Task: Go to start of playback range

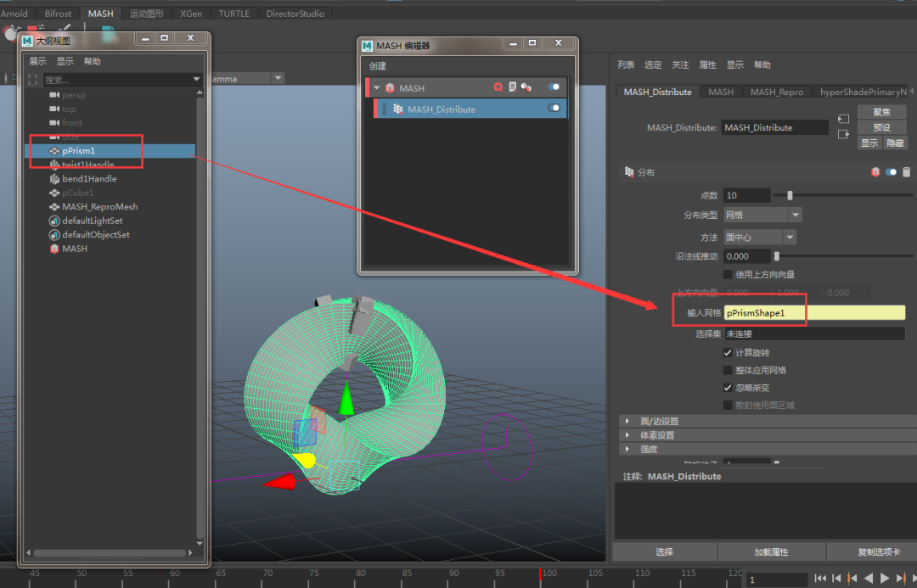Action: (820, 578)
